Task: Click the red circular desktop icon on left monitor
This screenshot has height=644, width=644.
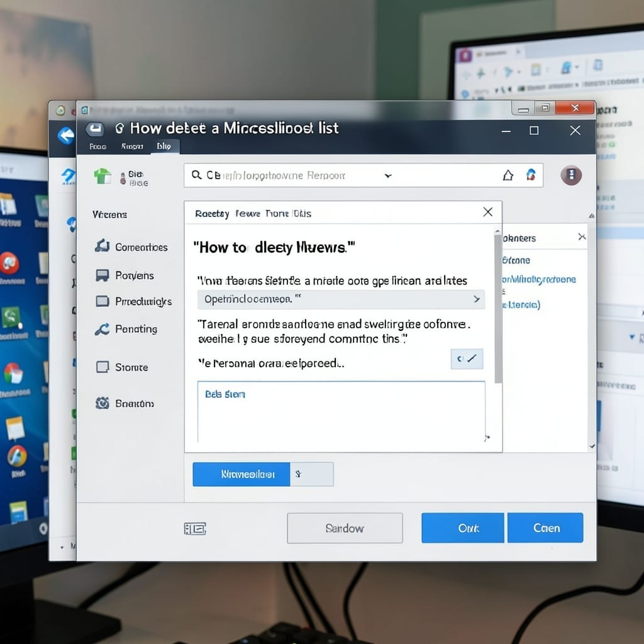Action: 9,263
